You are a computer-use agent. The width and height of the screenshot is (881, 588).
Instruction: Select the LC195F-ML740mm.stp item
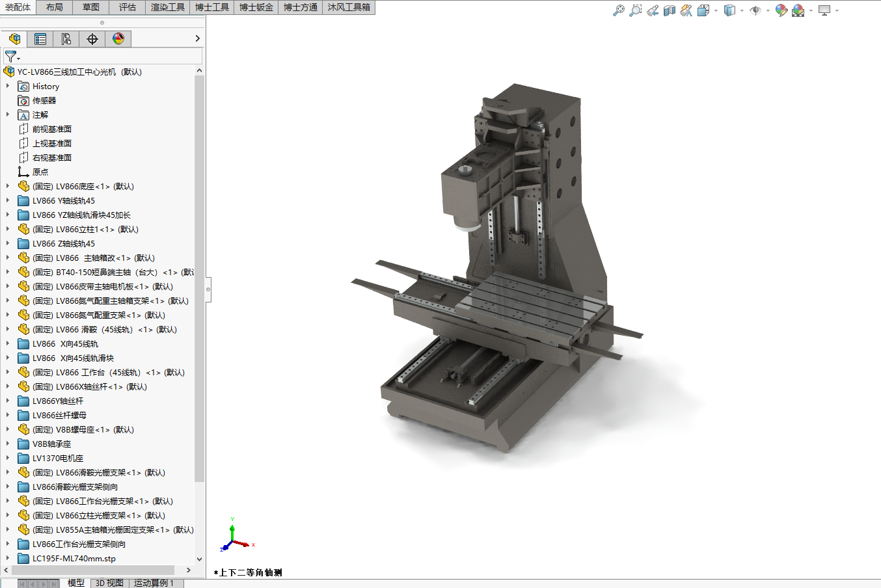click(74, 559)
